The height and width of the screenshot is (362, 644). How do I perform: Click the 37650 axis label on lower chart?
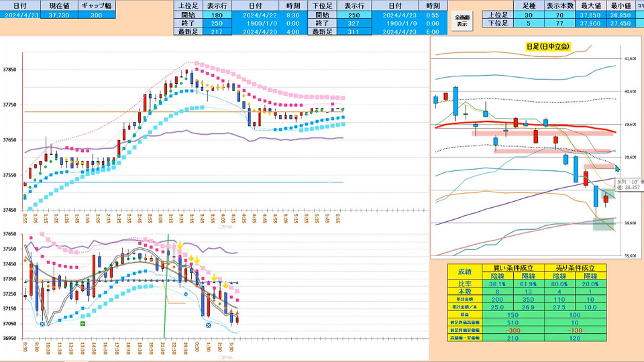tap(9, 234)
